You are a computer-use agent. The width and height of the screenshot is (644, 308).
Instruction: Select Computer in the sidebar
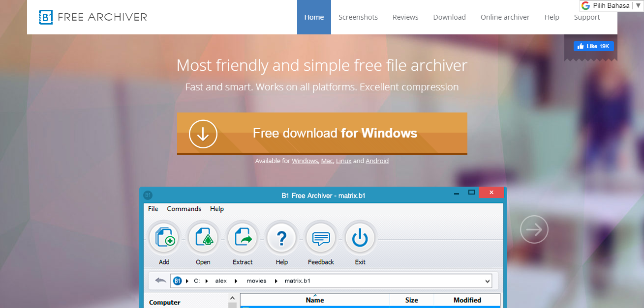165,303
